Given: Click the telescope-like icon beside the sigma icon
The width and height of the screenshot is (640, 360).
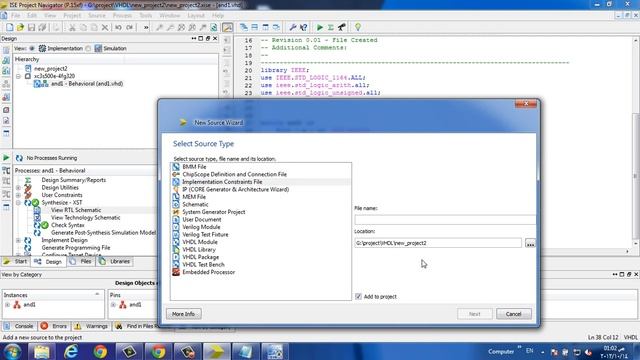Looking at the screenshot, I should click(342, 27).
